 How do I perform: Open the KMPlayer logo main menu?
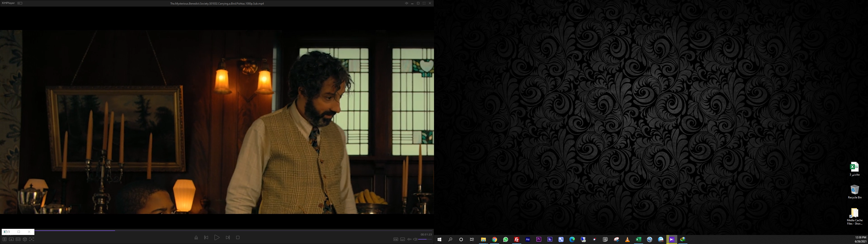8,3
